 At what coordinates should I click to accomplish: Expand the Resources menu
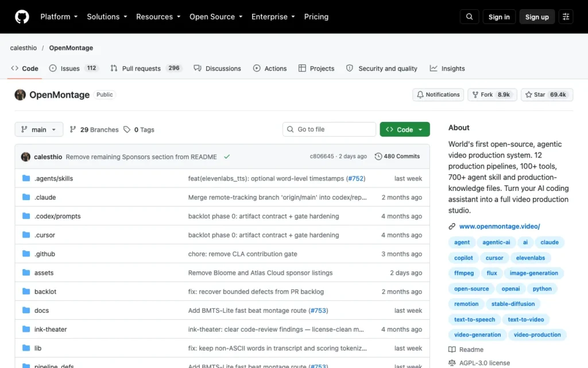click(x=158, y=17)
